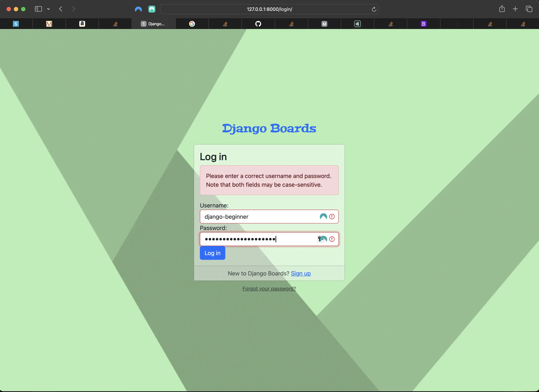Screen dimensions: 539x392
Task: Switch to the dj Django docs tab
Action: click(x=358, y=24)
